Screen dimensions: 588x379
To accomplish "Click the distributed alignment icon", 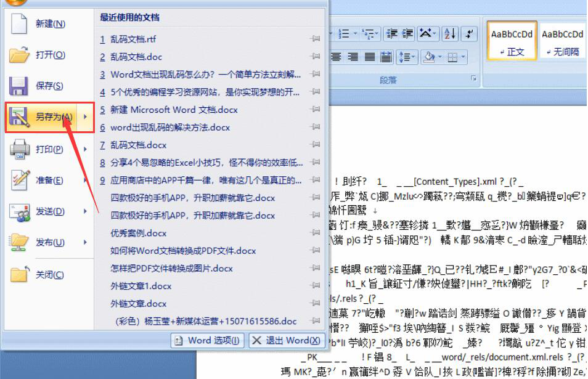I will tap(386, 57).
